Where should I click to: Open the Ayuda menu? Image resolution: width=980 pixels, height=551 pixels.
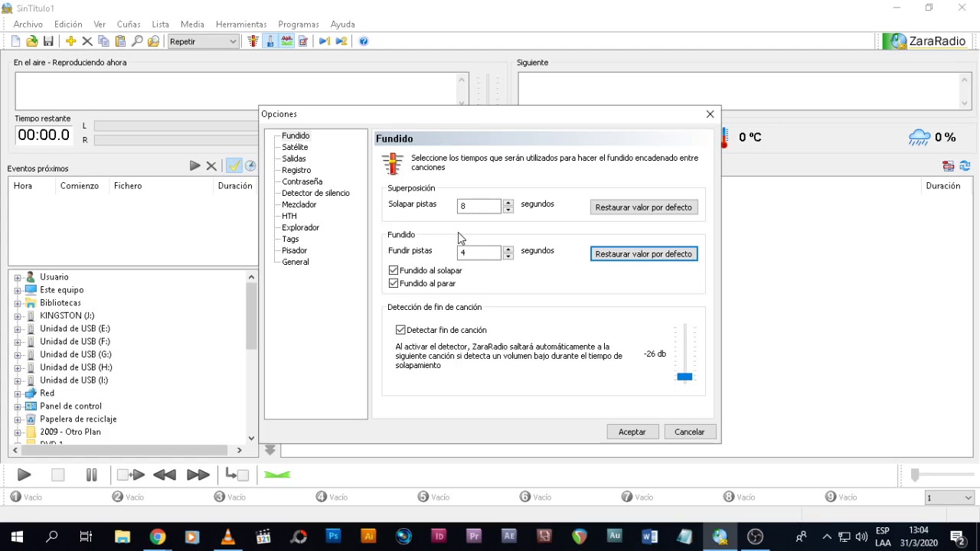(x=342, y=24)
